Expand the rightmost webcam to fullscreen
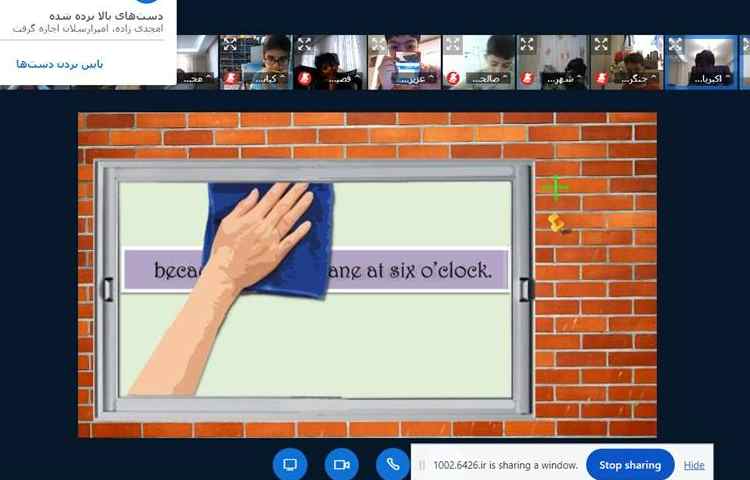The width and height of the screenshot is (750, 480). (x=675, y=45)
